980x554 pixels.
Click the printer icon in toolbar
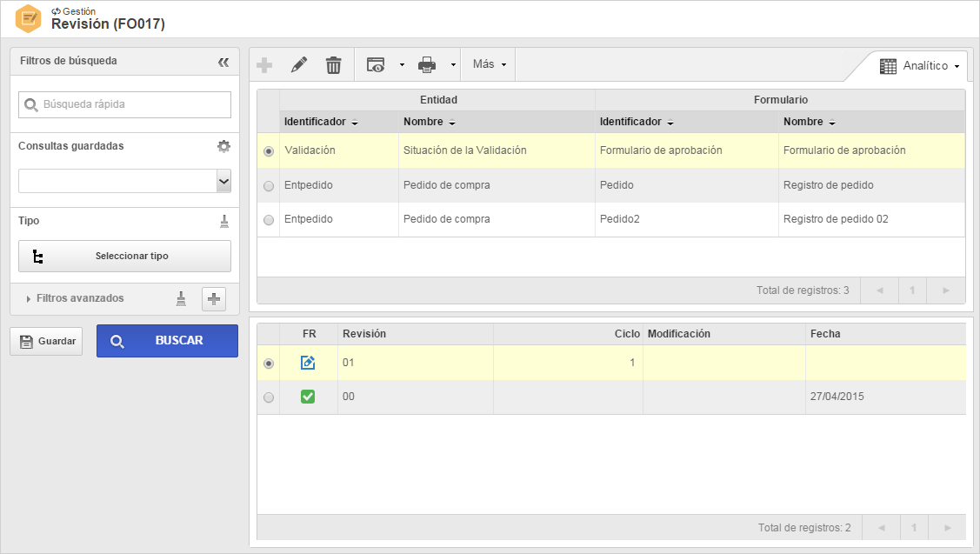click(x=427, y=65)
